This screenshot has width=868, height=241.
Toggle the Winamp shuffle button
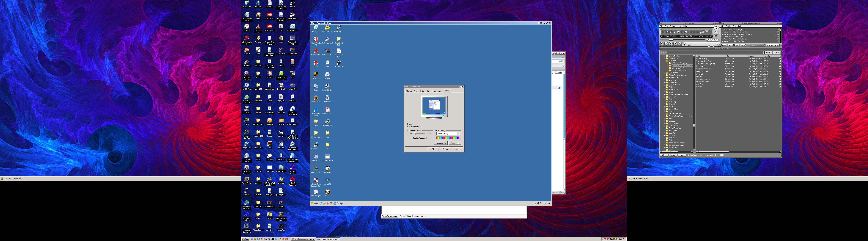(x=716, y=36)
